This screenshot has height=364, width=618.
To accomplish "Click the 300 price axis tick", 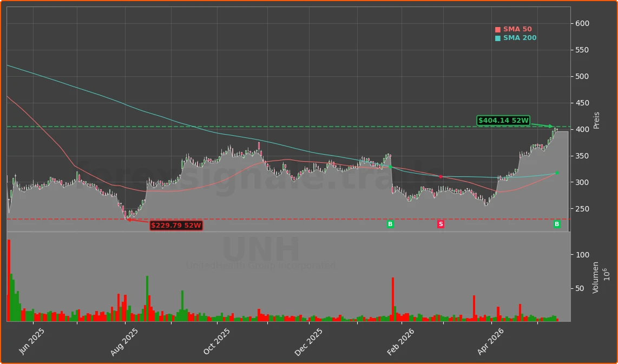I will click(582, 182).
